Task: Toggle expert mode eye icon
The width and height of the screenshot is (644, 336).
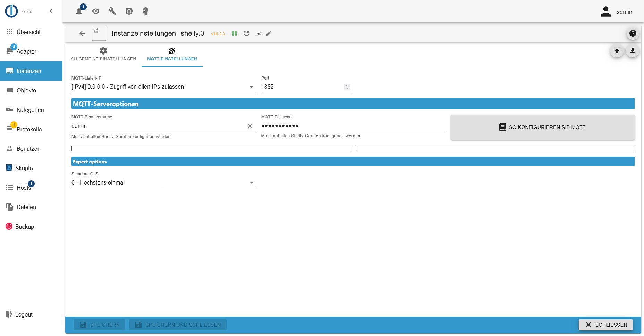Action: click(96, 11)
